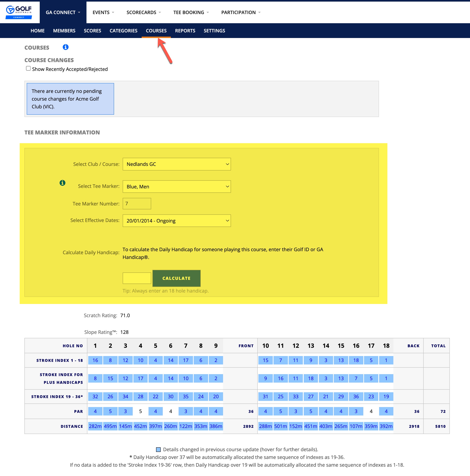
Task: Click the no pending course changes notice
Action: tap(70, 99)
